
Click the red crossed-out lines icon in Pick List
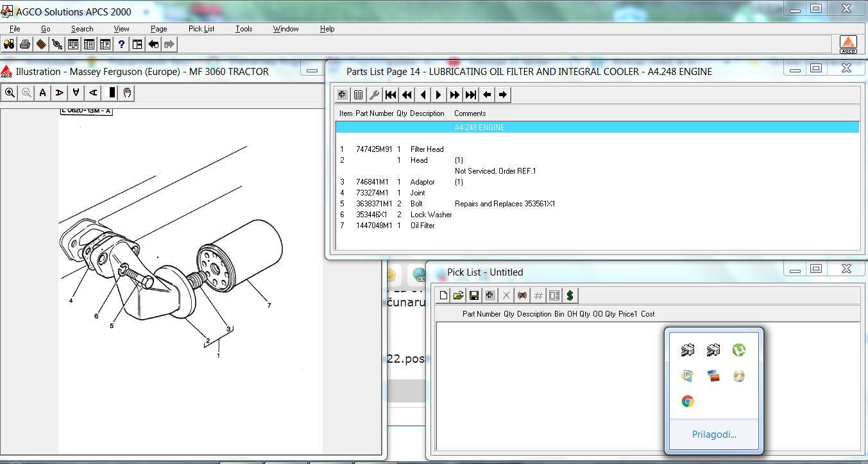[x=523, y=295]
